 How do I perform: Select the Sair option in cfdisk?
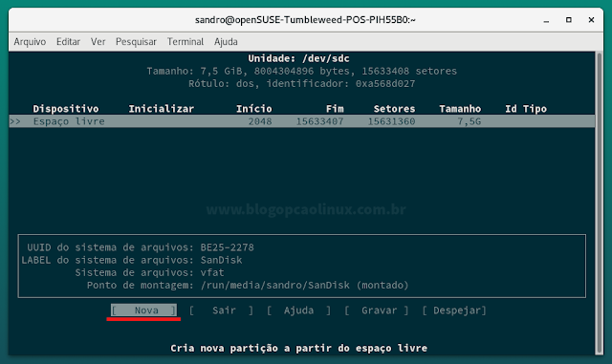tap(221, 310)
